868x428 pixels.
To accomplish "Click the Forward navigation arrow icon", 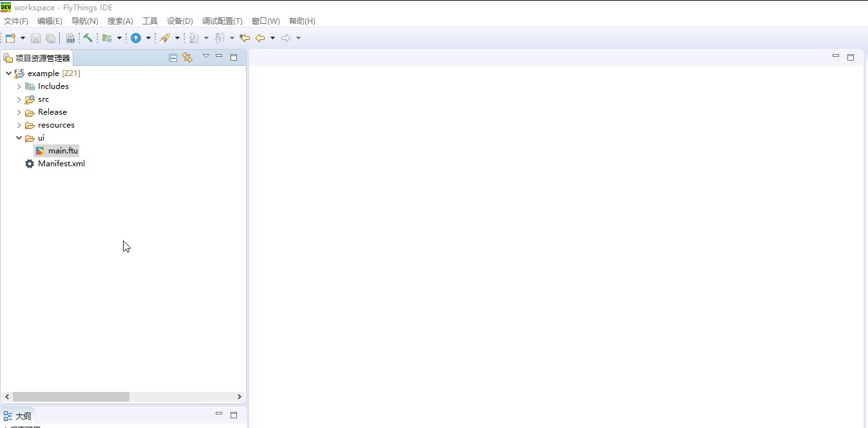I will pyautogui.click(x=286, y=38).
